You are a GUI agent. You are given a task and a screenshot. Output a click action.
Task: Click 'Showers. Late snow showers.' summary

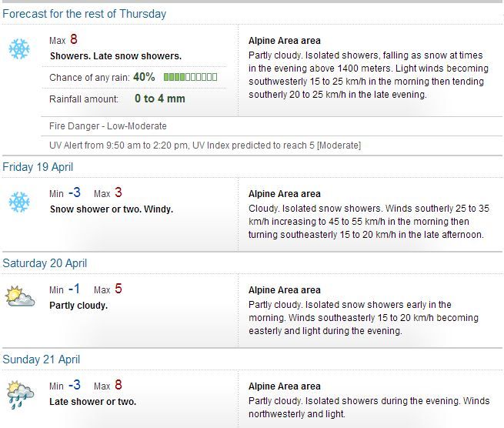pos(115,56)
